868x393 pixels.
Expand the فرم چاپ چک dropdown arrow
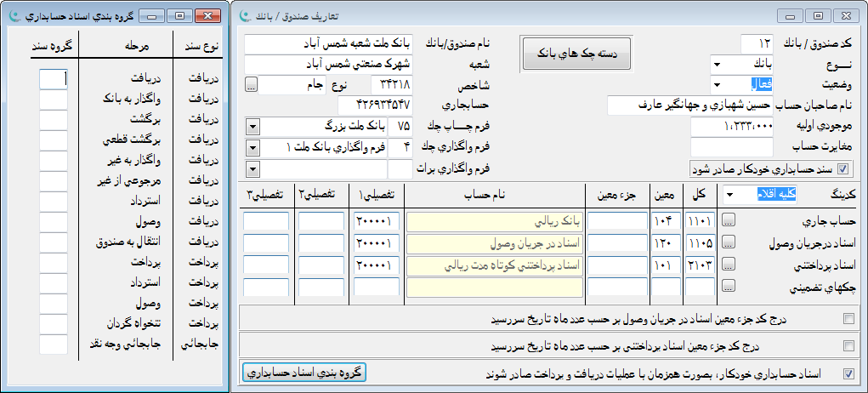(252, 126)
